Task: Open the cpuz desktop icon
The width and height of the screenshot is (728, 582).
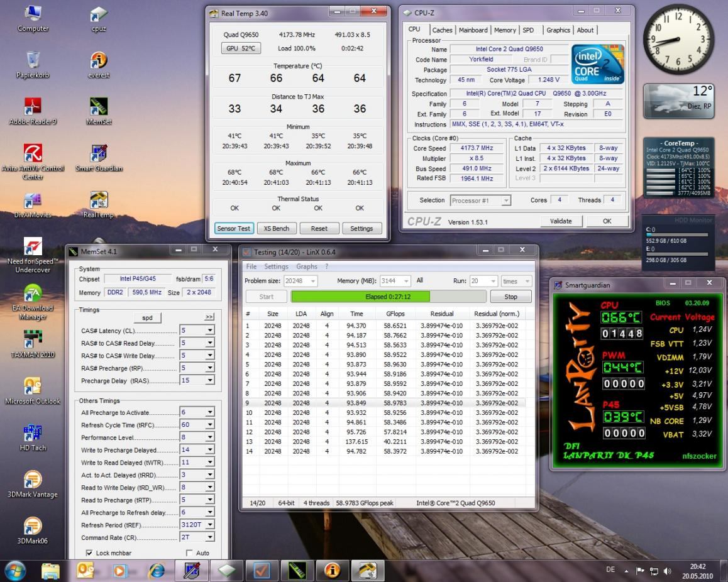Action: coord(98,15)
